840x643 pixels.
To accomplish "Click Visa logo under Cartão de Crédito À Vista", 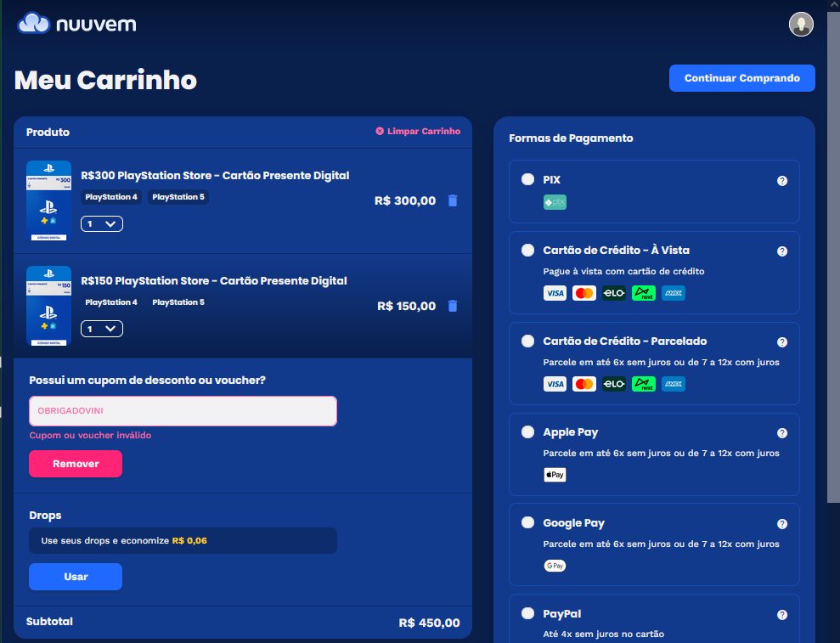I will click(555, 293).
